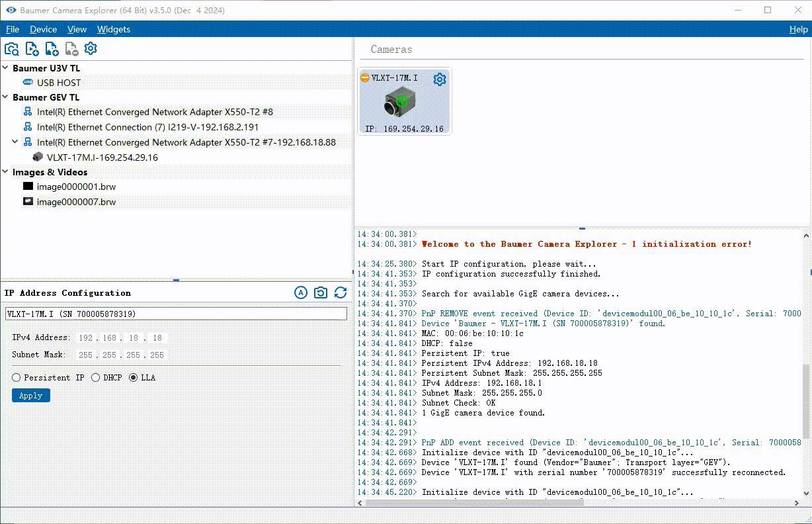This screenshot has height=524, width=812.
Task: Open the Widgets menu
Action: [x=114, y=29]
